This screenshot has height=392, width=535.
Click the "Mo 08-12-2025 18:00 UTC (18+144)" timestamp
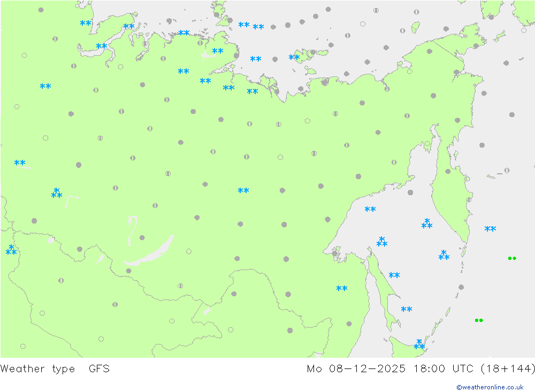421,369
